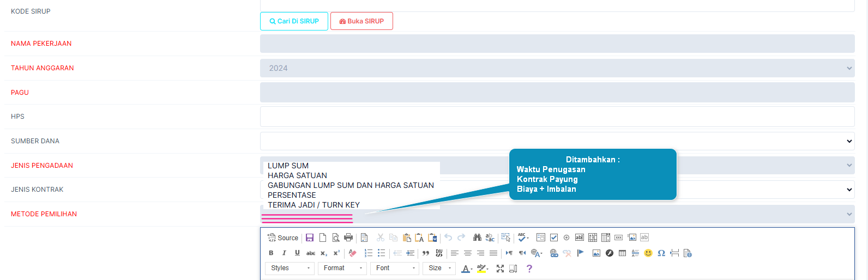Click the Print icon
This screenshot has height=280, width=868.
click(348, 238)
